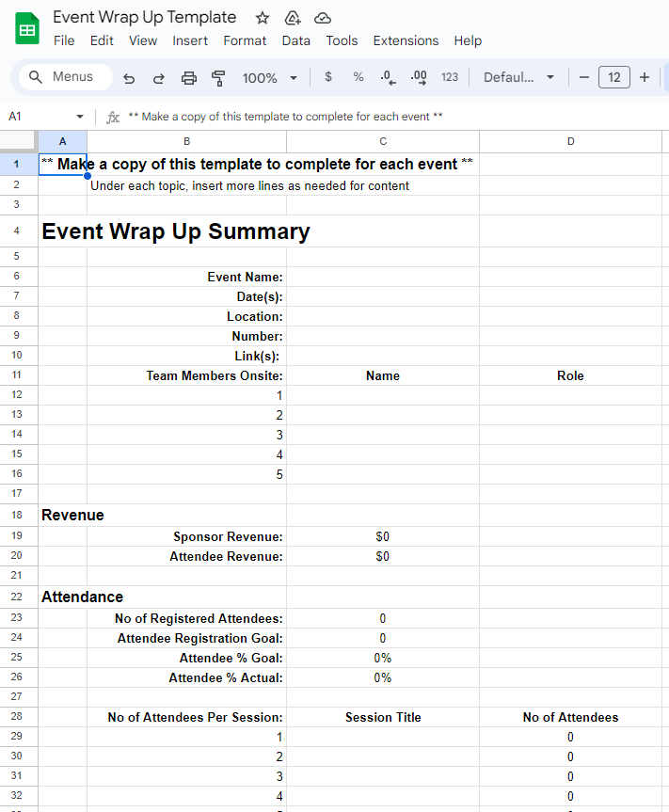Click the 0% value beside Attendee % Goal
669x812 pixels.
pos(383,658)
